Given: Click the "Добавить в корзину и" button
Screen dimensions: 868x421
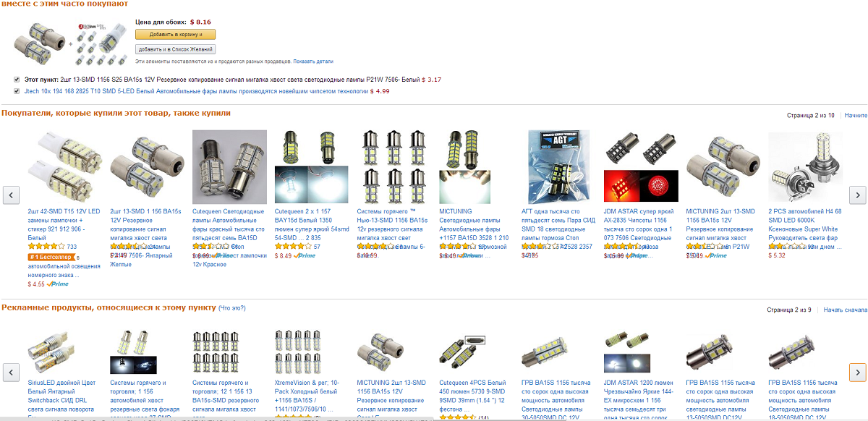Looking at the screenshot, I should 176,34.
